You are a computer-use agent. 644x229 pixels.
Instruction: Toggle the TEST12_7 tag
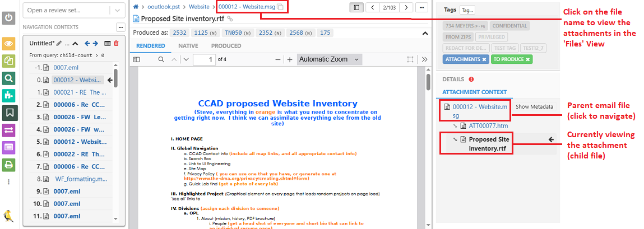pos(532,48)
